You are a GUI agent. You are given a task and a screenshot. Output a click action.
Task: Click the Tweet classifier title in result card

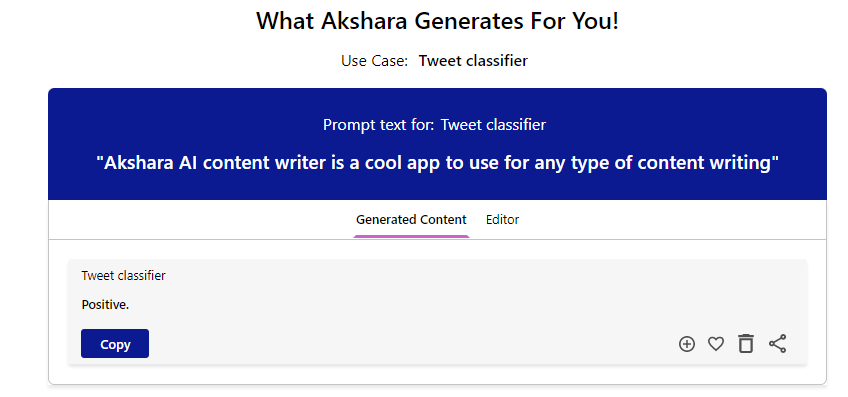123,275
